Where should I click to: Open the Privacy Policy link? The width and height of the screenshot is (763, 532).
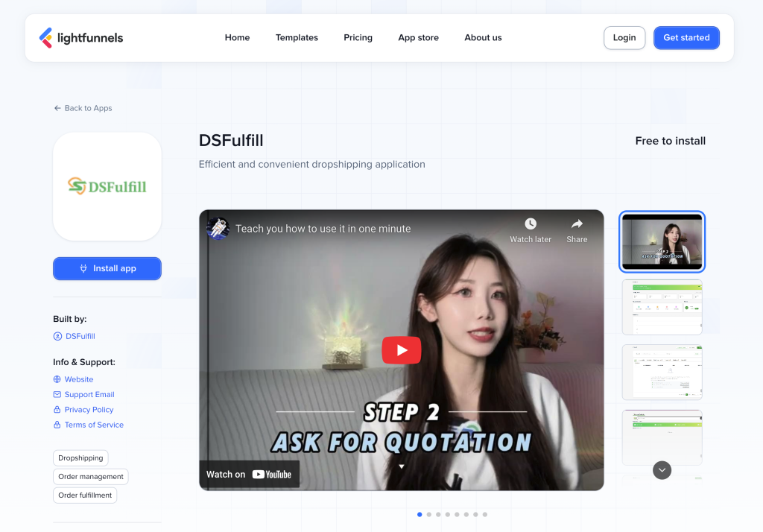coord(89,410)
